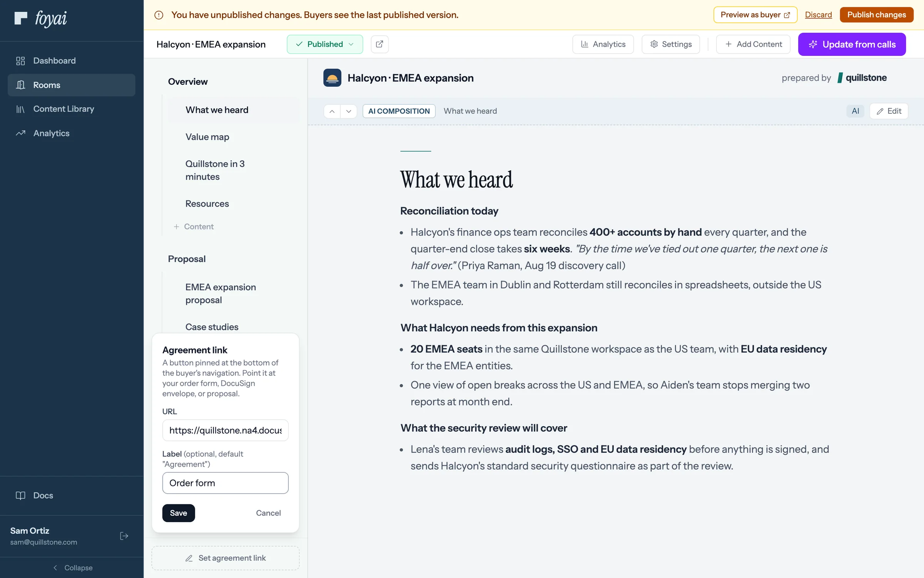Move section up with chevron arrow
The width and height of the screenshot is (924, 578).
pyautogui.click(x=332, y=111)
